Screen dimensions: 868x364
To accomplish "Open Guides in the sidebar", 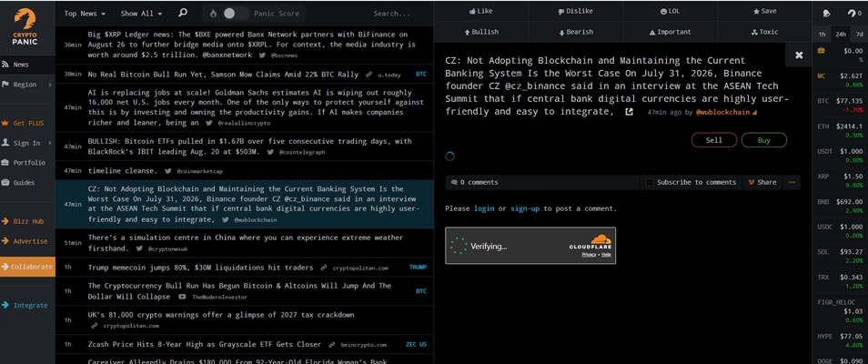I will tap(27, 183).
